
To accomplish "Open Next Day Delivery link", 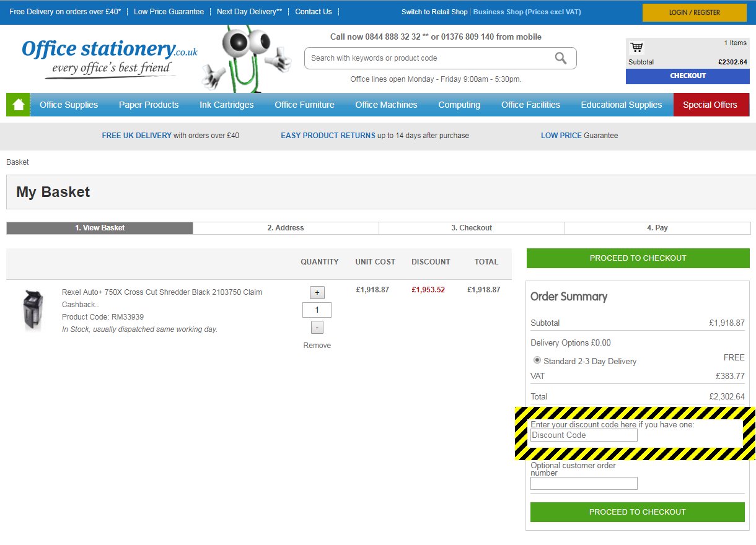I will (x=249, y=12).
